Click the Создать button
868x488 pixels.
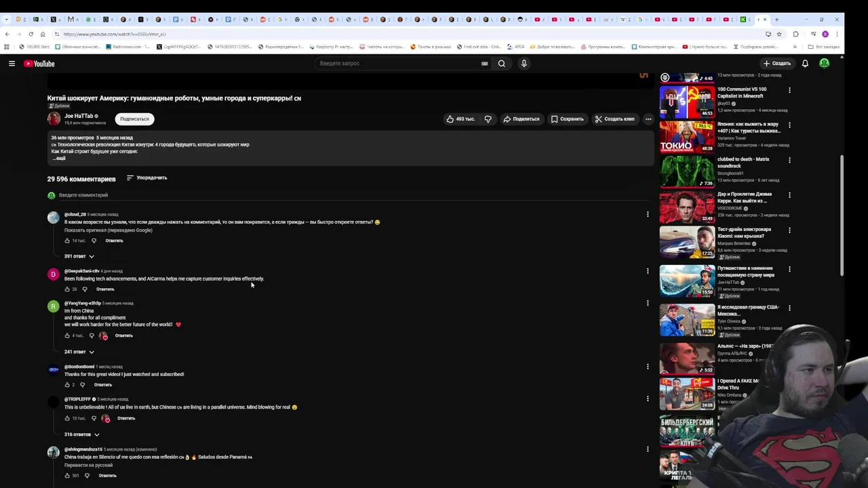pyautogui.click(x=777, y=63)
